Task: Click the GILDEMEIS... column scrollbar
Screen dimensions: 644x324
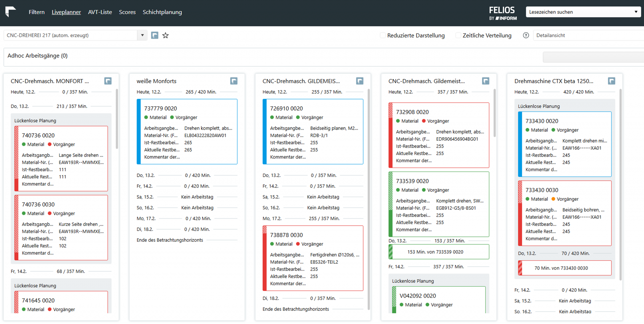Action: (369, 199)
